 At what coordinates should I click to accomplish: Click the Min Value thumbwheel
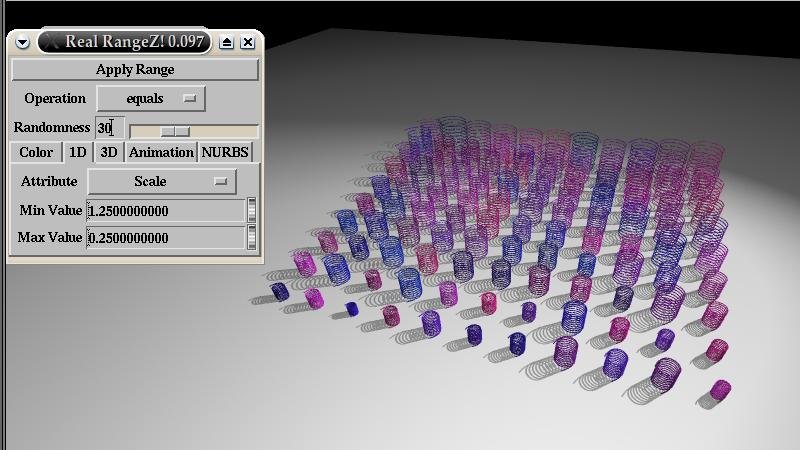pyautogui.click(x=252, y=210)
